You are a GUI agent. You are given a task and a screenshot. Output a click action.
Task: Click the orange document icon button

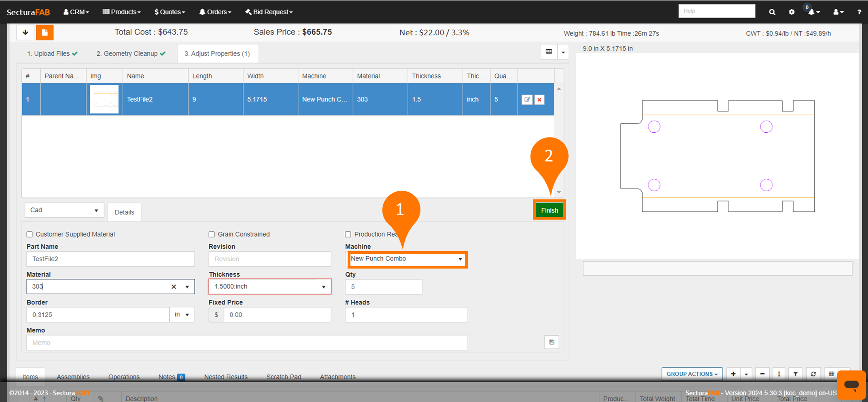click(x=45, y=32)
